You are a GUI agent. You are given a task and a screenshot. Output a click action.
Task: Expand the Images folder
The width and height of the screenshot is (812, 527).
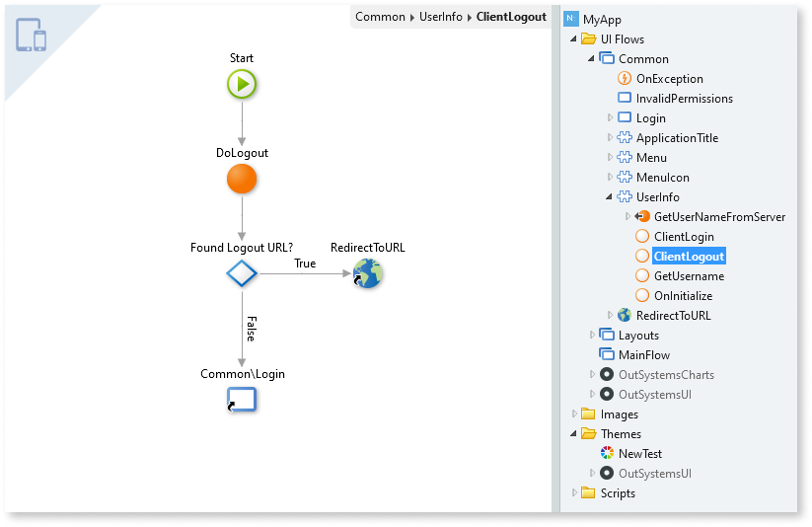coord(574,414)
